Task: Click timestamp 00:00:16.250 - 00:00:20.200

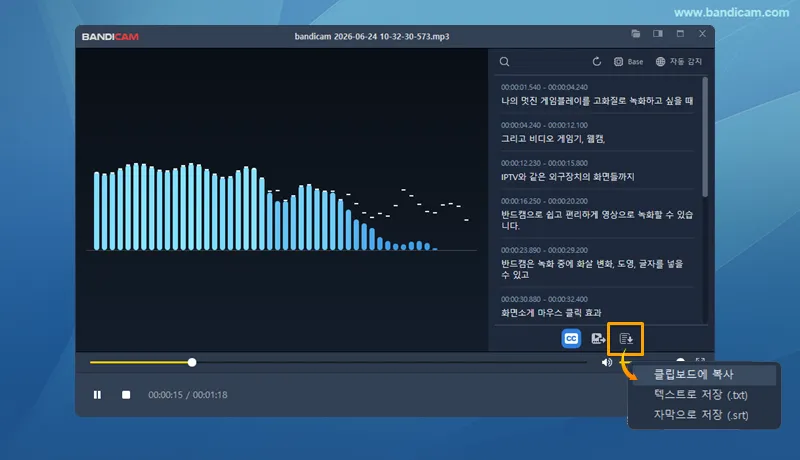Action: pyautogui.click(x=544, y=201)
